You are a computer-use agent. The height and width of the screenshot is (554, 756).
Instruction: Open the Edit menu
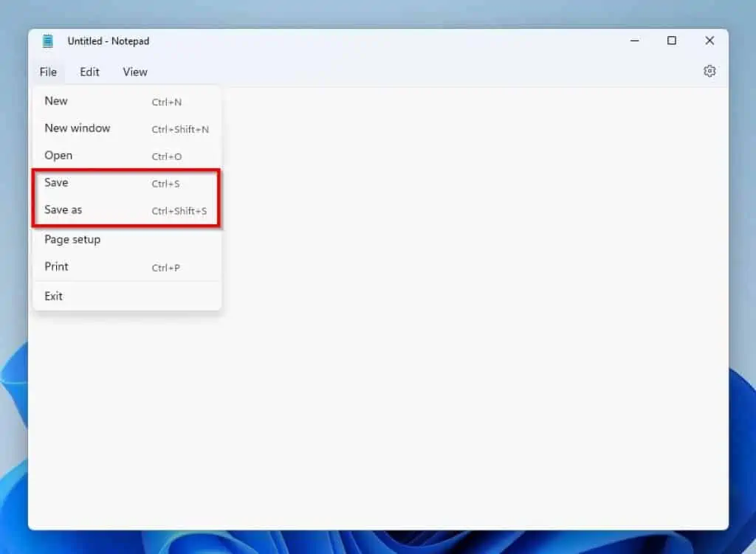point(89,72)
